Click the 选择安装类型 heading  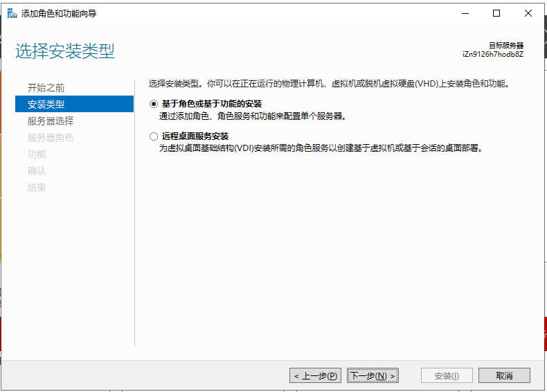tap(65, 51)
